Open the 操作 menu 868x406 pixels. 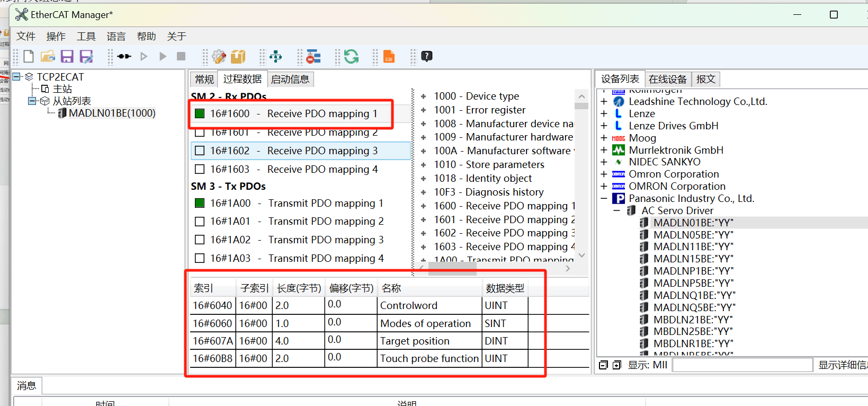coord(56,36)
